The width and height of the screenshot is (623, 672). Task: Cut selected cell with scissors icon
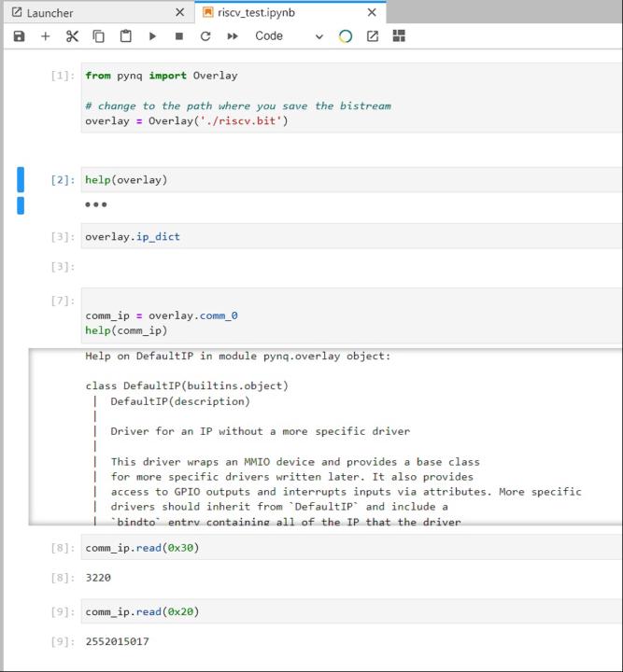point(72,36)
